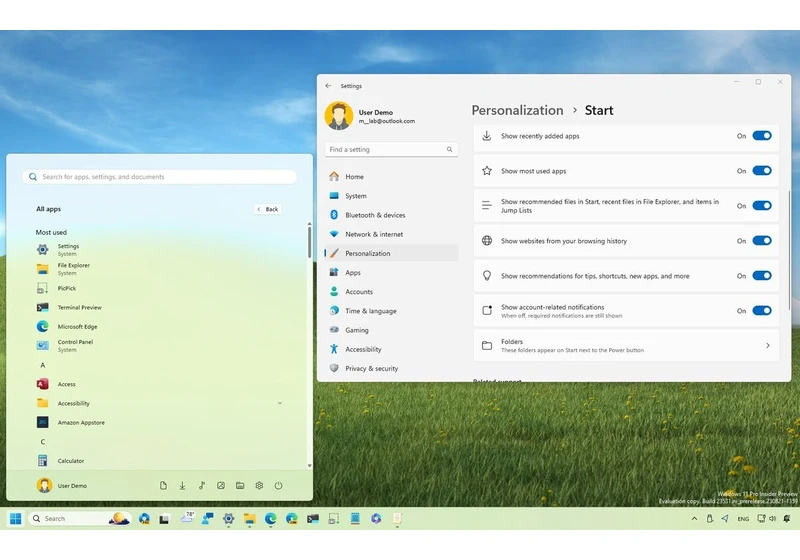
Task: Open Home in Settings sidebar
Action: click(391, 176)
